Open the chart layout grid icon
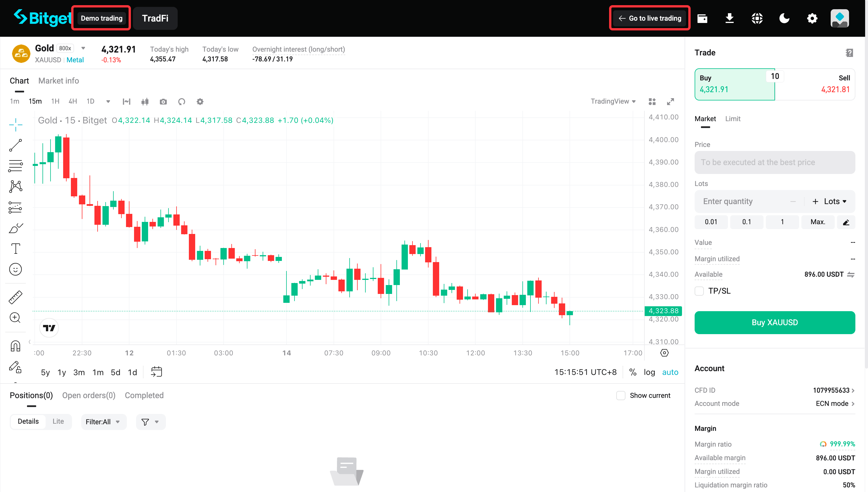 pos(652,102)
